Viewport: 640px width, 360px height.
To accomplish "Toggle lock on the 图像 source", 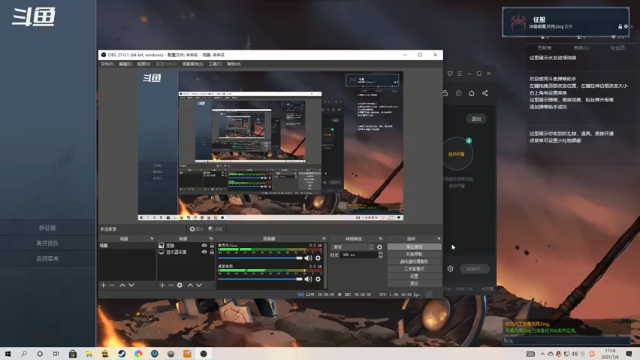I will click(x=211, y=245).
